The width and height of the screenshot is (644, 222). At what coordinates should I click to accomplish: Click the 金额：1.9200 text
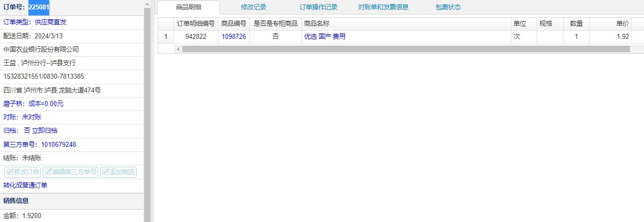22,216
